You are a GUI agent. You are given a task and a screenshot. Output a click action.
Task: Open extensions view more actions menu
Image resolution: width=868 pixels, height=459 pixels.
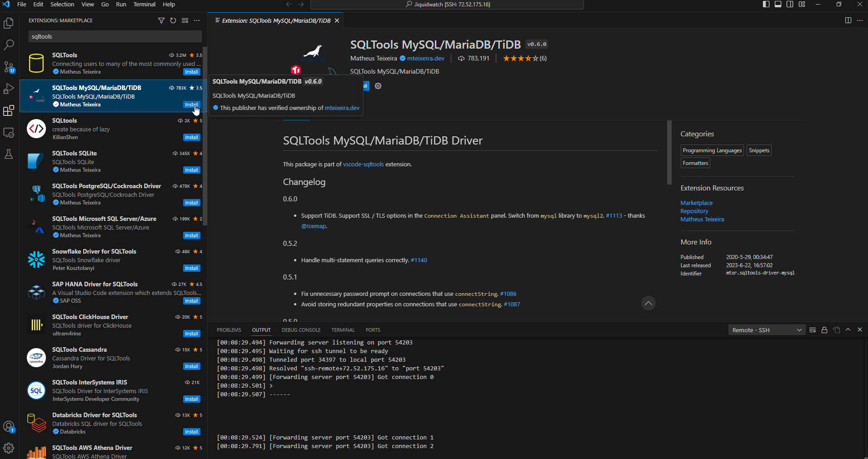click(197, 20)
